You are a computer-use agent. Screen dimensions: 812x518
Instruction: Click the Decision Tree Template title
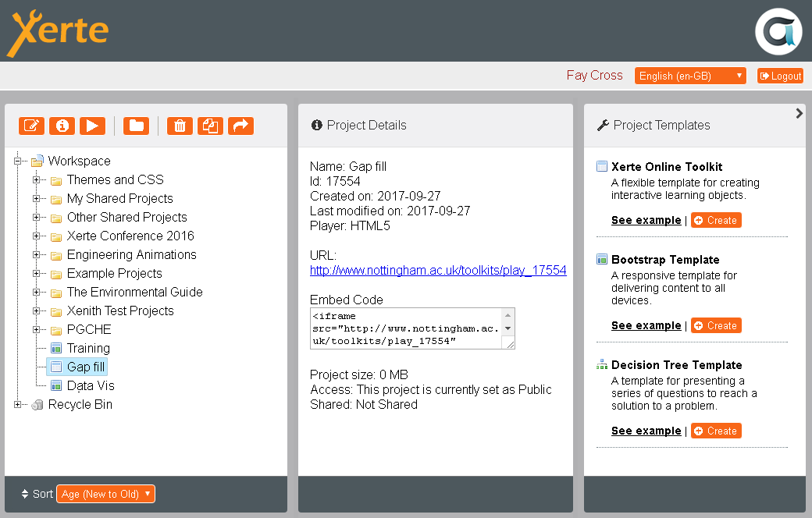pos(676,365)
